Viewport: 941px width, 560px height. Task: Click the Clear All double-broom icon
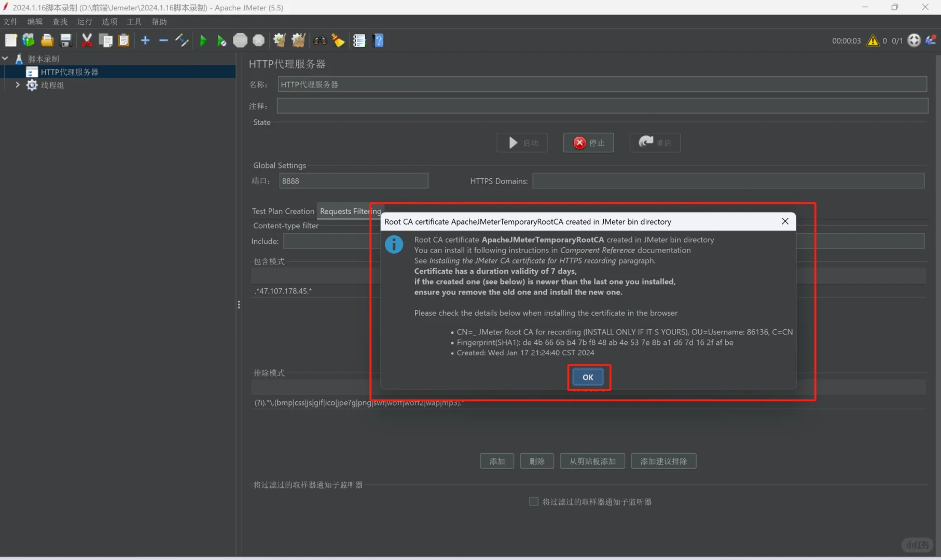298,40
